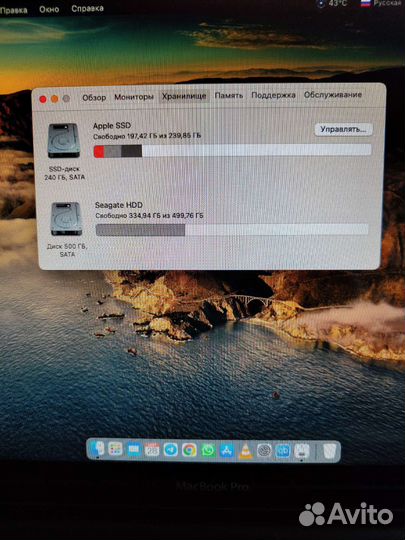Open the Правка menu

[14, 10]
